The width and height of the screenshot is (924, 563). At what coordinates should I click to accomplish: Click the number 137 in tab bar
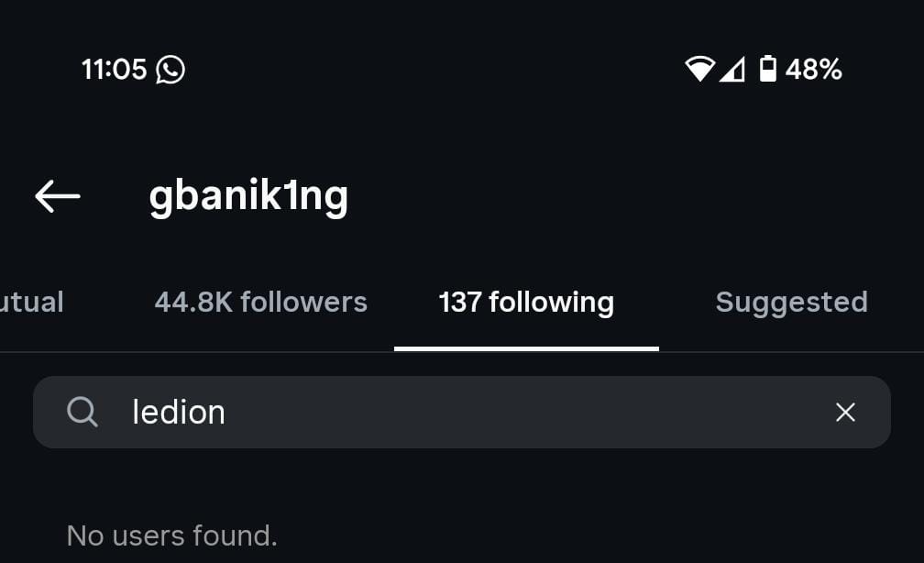pyautogui.click(x=460, y=303)
